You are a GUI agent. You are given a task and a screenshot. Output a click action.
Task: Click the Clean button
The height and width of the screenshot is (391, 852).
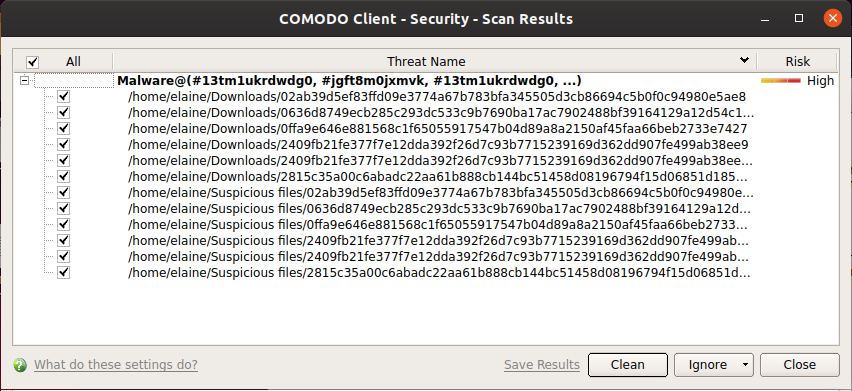pos(628,364)
